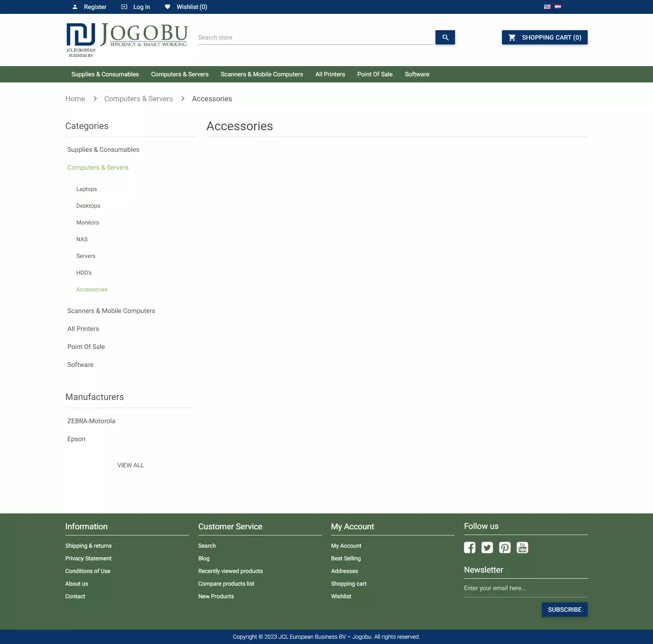This screenshot has width=653, height=644.
Task: Focus the Search store text field
Action: pyautogui.click(x=315, y=38)
